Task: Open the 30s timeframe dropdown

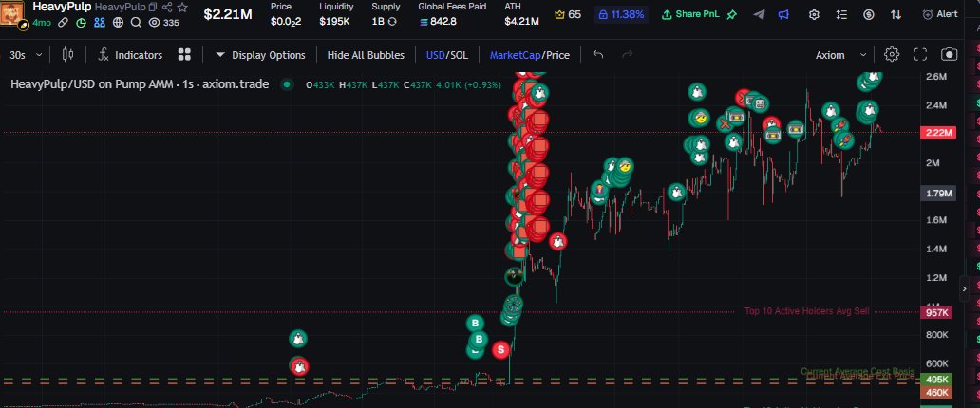Action: click(x=26, y=55)
